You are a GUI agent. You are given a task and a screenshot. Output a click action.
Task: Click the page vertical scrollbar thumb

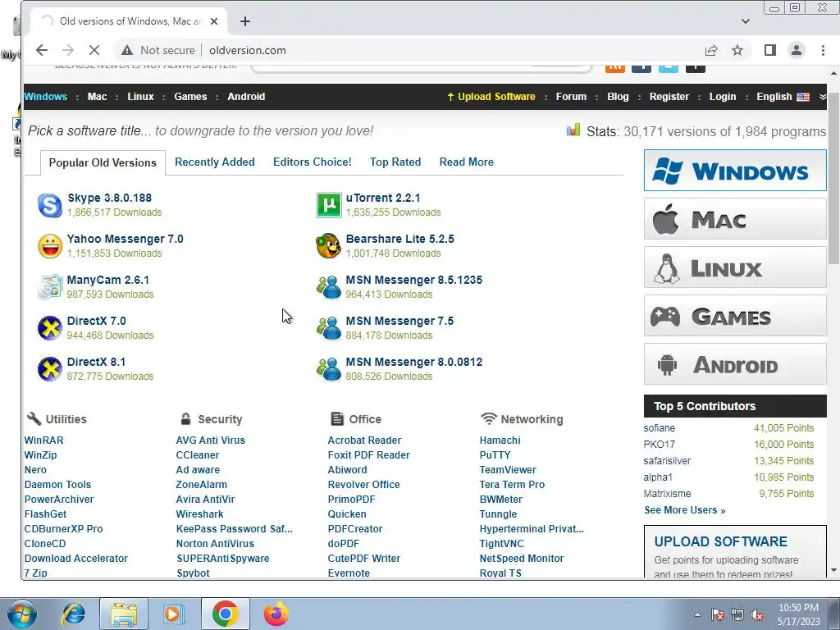tap(833, 180)
